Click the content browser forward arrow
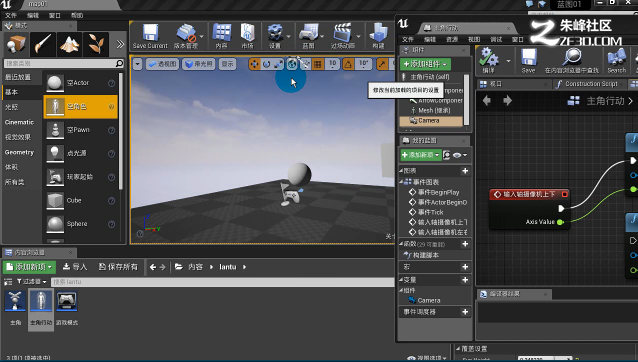 point(162,267)
